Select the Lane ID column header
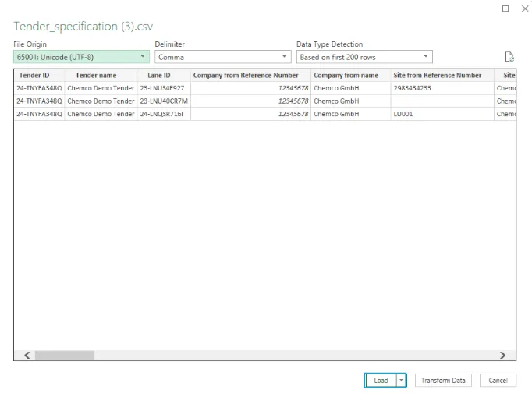 164,76
